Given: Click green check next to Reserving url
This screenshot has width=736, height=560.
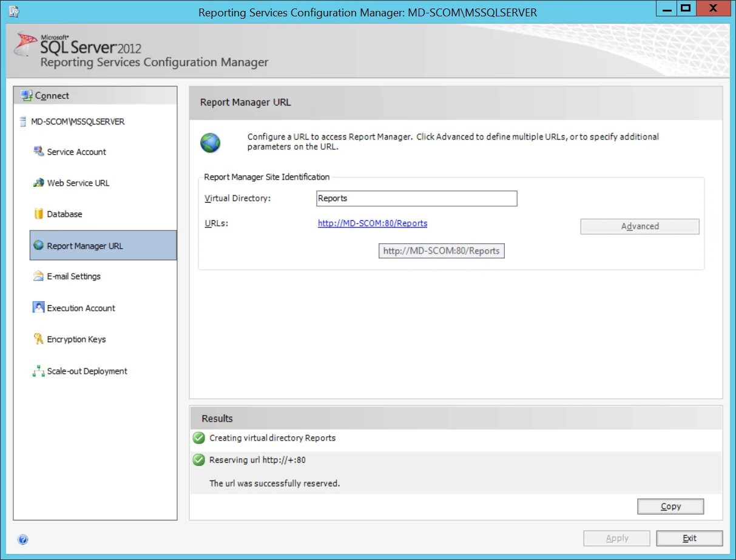Looking at the screenshot, I should [198, 460].
